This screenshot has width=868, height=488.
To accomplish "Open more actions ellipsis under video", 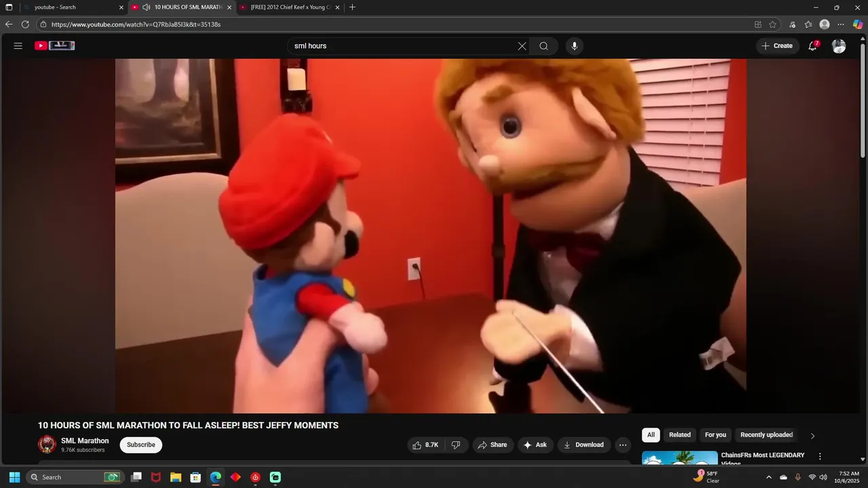I will 623,445.
